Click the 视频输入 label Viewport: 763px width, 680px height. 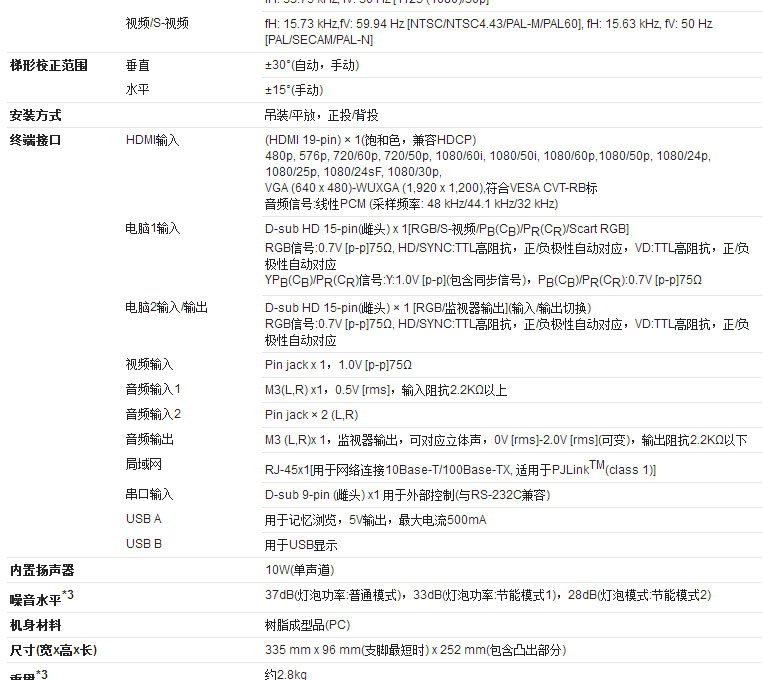(149, 364)
